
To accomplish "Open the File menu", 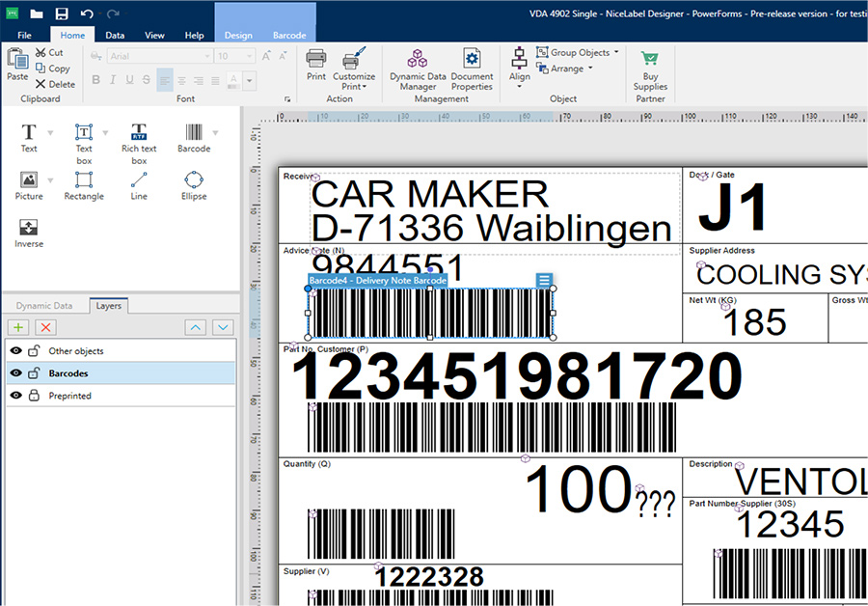I will click(24, 35).
